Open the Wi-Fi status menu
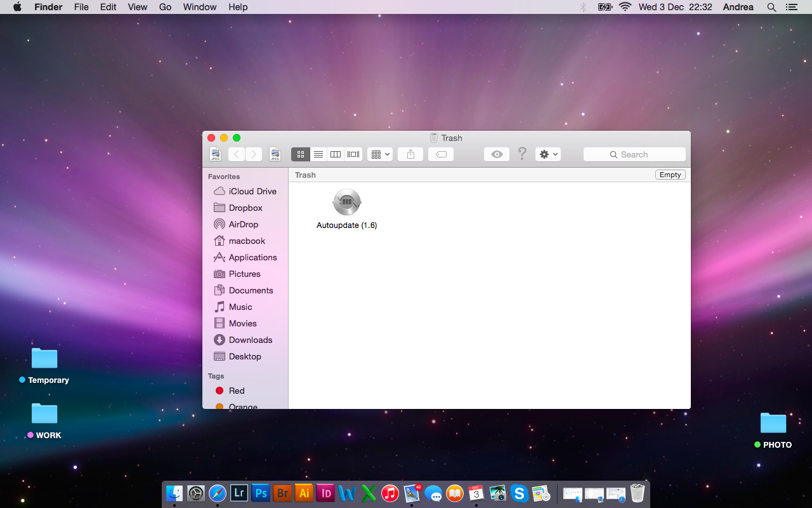The width and height of the screenshot is (812, 508). coord(625,7)
